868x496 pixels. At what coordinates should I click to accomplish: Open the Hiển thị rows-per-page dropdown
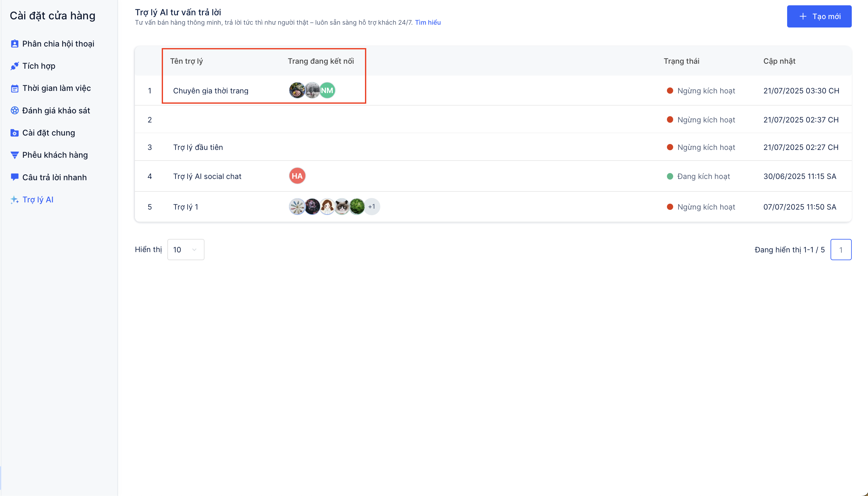(185, 250)
